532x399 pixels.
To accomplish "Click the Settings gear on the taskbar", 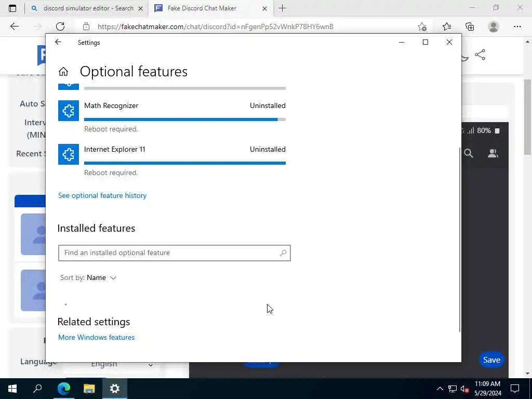I will pos(115,389).
